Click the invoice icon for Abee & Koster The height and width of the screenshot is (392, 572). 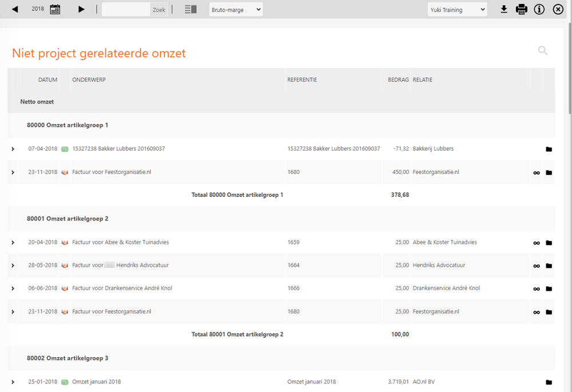point(65,243)
